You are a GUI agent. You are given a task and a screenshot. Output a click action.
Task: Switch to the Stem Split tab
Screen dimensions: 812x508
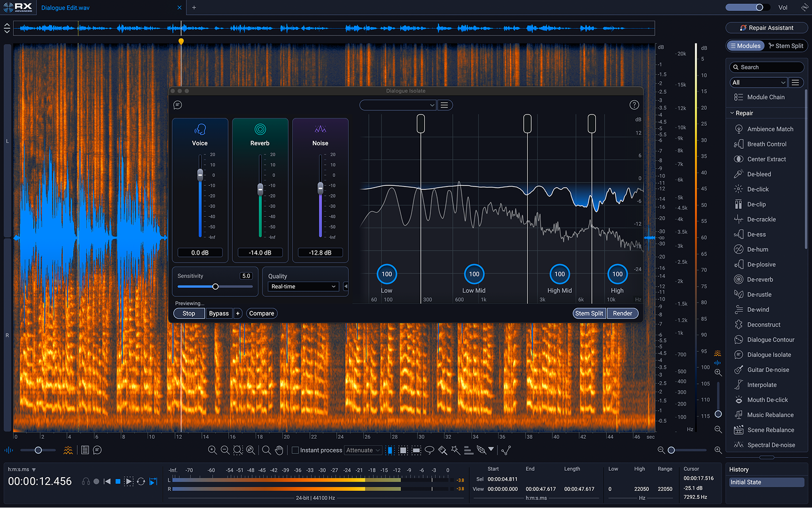click(786, 46)
